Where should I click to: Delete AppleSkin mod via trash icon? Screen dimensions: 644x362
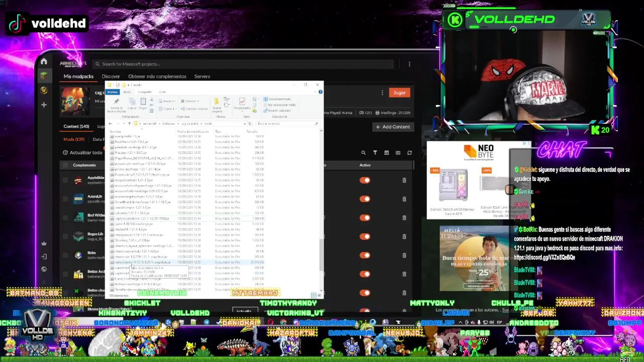pyautogui.click(x=404, y=180)
